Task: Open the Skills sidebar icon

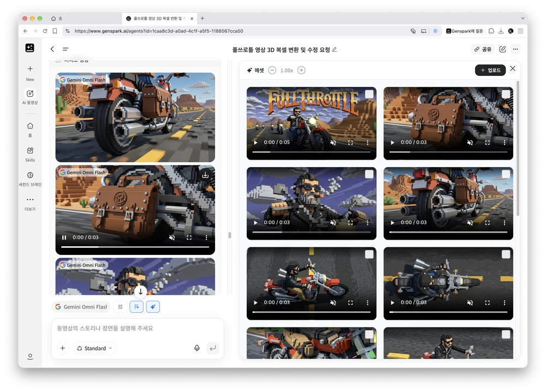Action: [x=30, y=154]
